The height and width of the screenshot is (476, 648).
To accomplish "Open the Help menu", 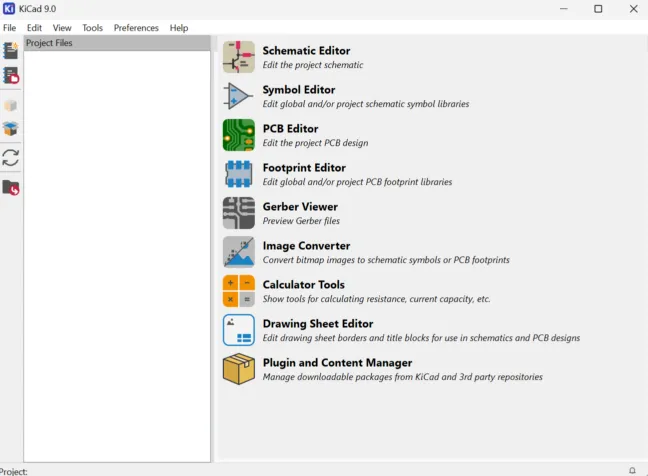I will point(179,28).
